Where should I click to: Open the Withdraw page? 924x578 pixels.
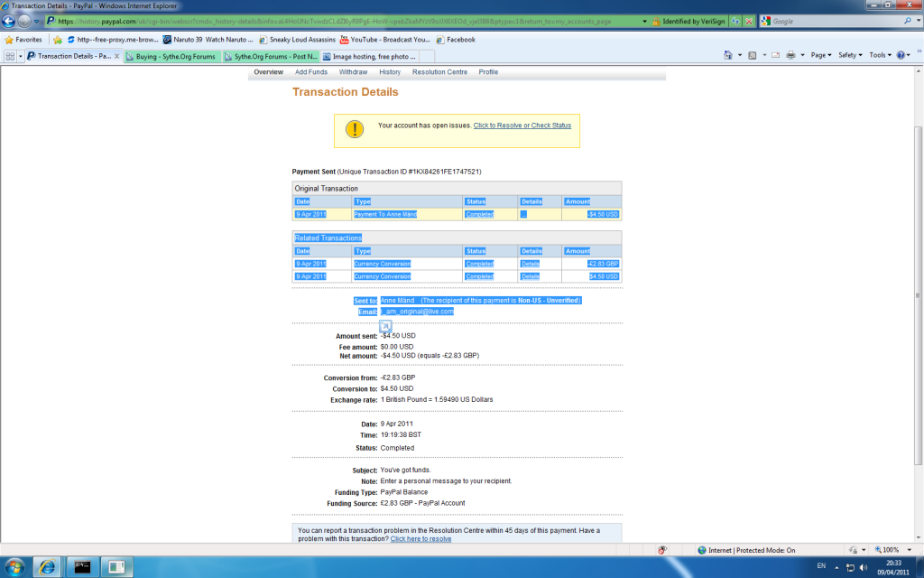click(x=353, y=72)
